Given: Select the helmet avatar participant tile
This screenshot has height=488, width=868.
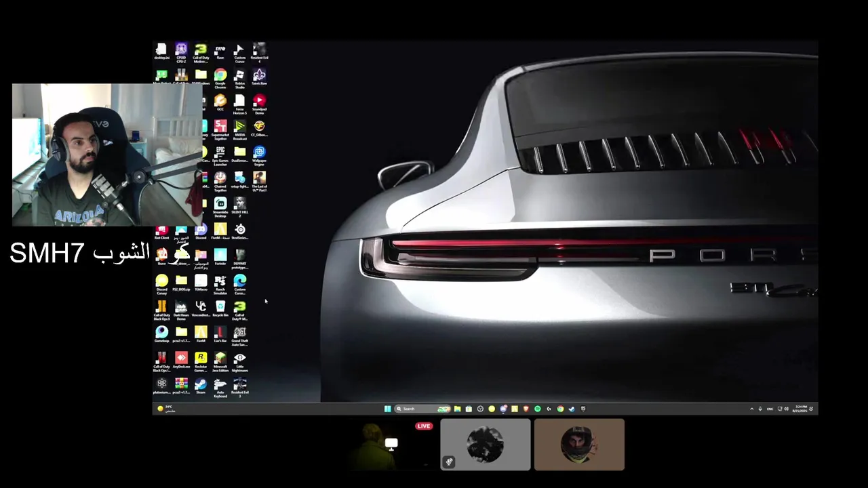Looking at the screenshot, I should [x=579, y=445].
